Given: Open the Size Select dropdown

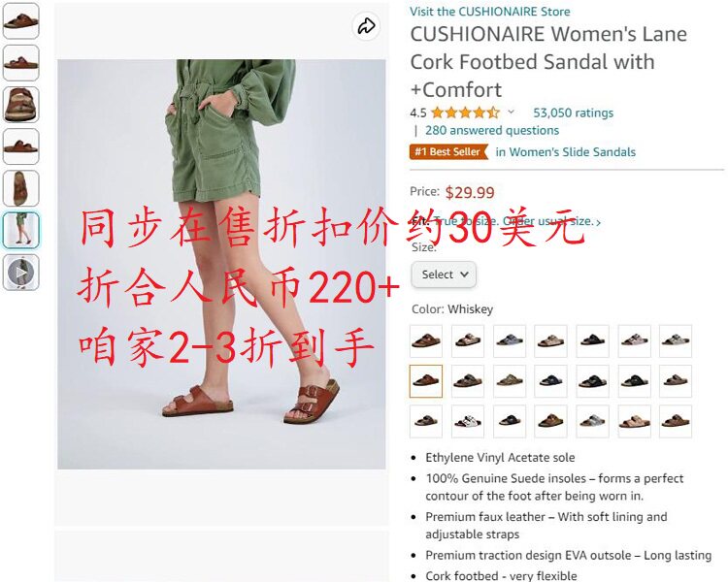Looking at the screenshot, I should point(444,275).
